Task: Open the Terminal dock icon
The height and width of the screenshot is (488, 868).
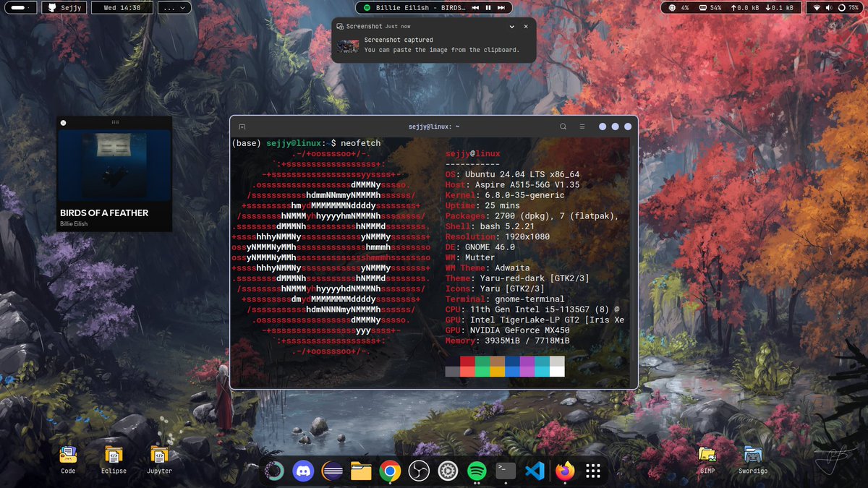Action: point(506,471)
